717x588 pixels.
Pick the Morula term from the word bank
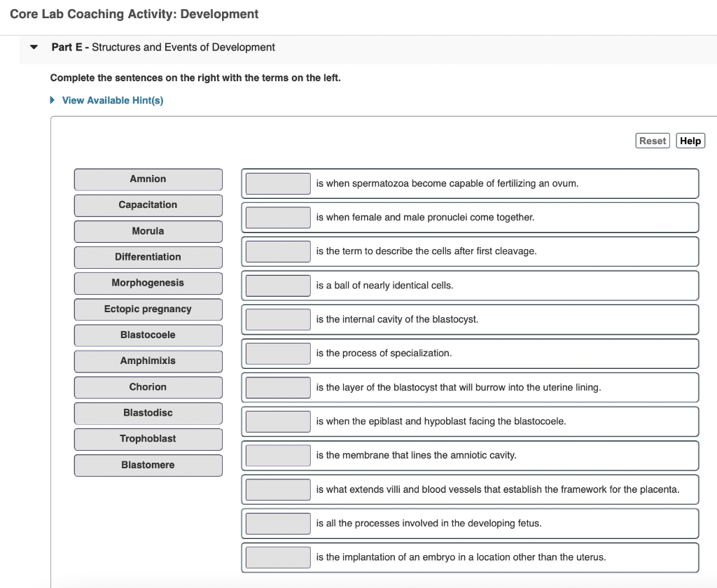point(148,231)
